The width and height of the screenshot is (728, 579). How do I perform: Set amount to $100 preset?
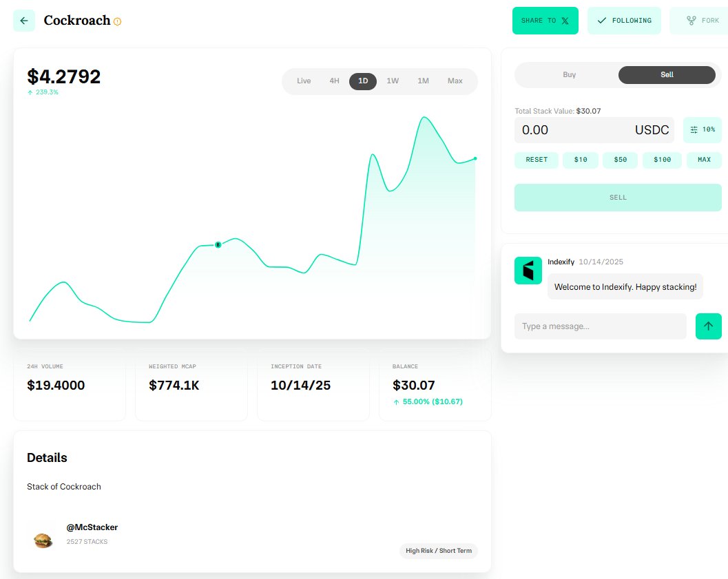tap(662, 160)
